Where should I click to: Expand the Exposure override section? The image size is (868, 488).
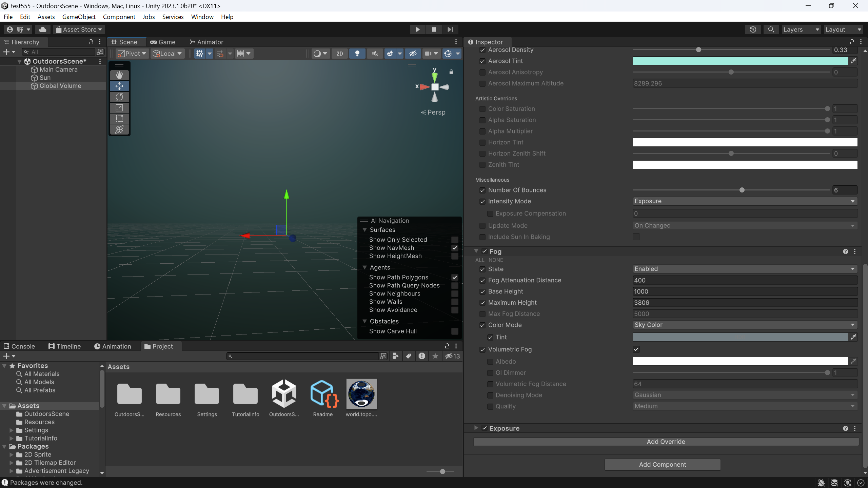(x=476, y=428)
